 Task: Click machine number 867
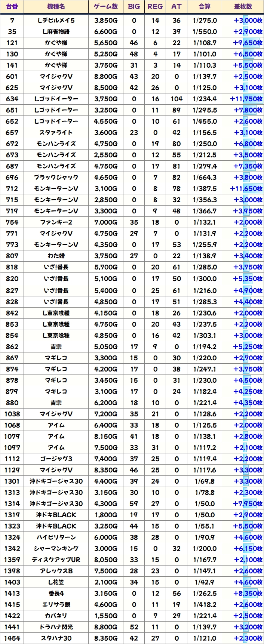click(x=12, y=358)
